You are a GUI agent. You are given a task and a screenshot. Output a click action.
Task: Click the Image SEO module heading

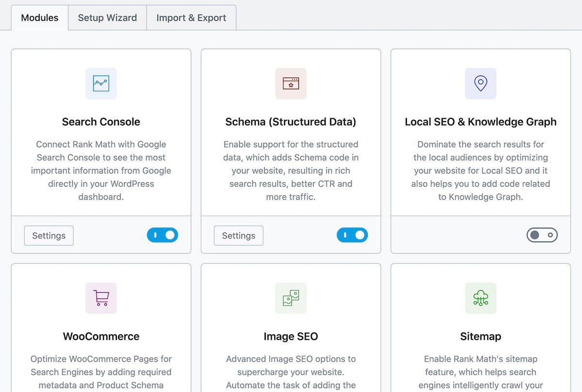pos(291,336)
